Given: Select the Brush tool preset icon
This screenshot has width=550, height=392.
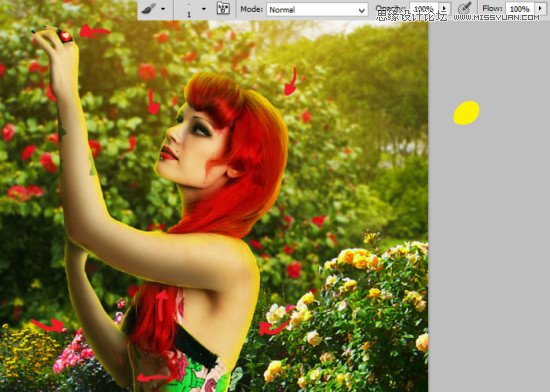Looking at the screenshot, I should pos(149,8).
